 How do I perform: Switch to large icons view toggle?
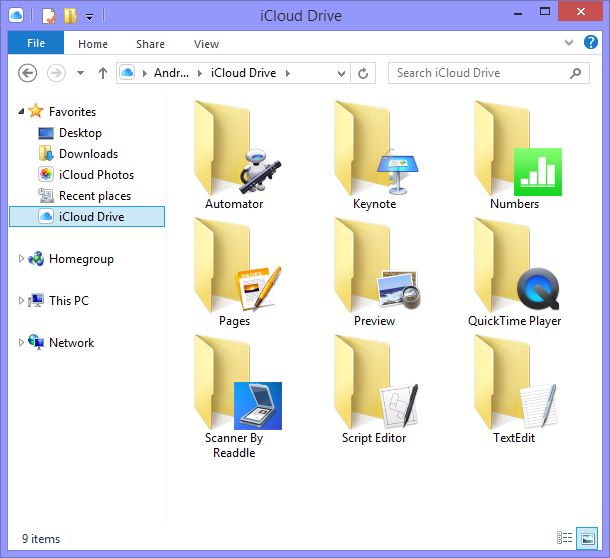(587, 539)
